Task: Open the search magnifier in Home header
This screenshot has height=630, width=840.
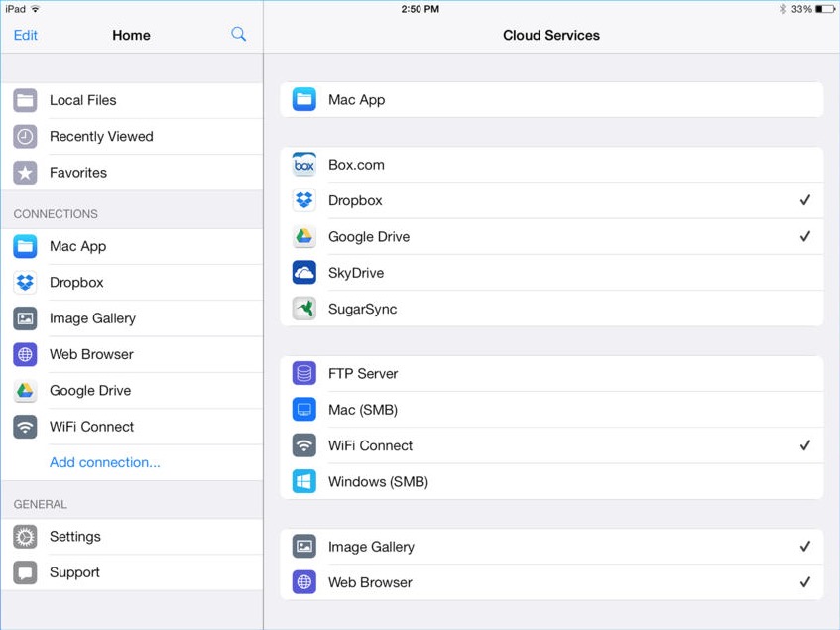Action: click(238, 35)
